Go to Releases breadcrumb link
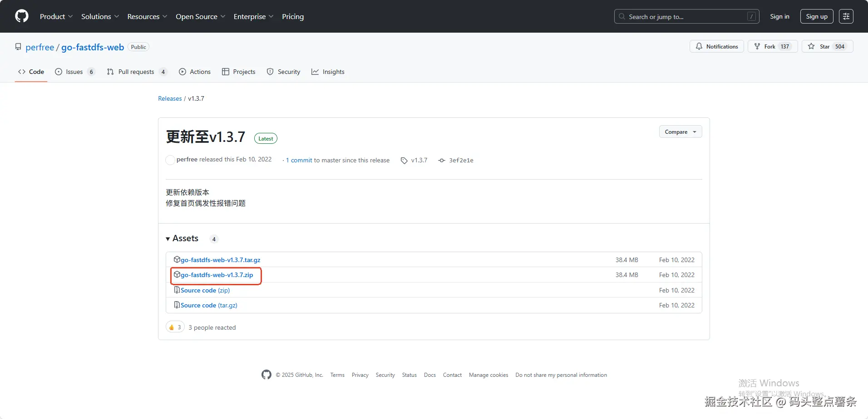The height and width of the screenshot is (419, 868). [170, 98]
